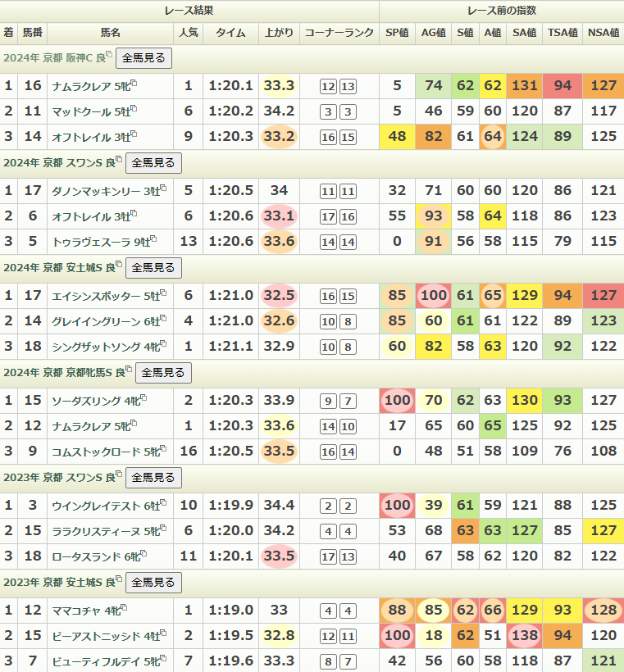Click 全馬見る beside 2024年 スワンS

153,163
